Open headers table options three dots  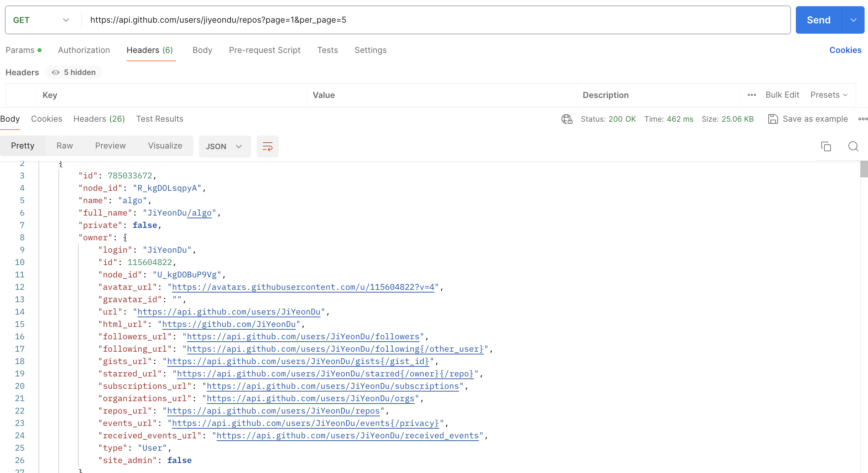(x=752, y=95)
